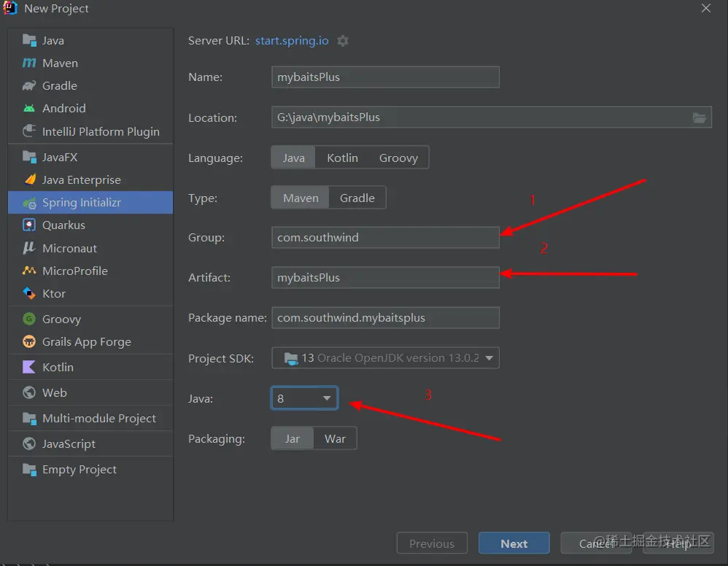Select the Web globe icon
This screenshot has height=566, width=728.
tap(29, 392)
